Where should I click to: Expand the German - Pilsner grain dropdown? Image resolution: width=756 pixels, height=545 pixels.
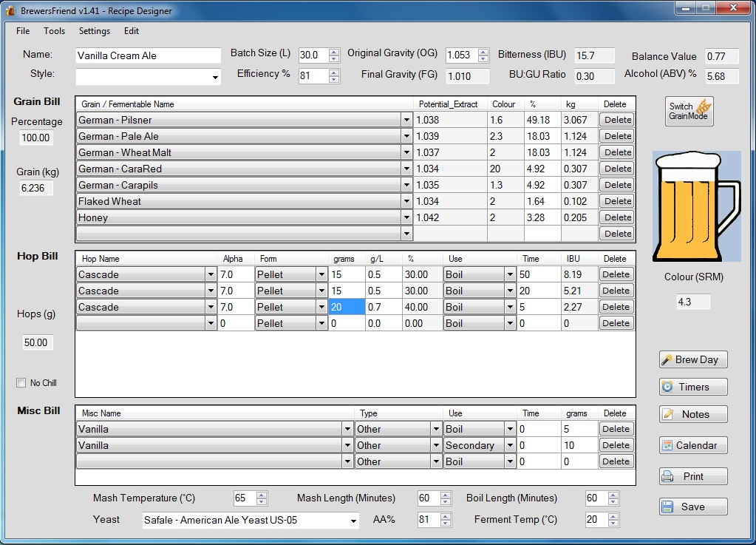(x=406, y=120)
